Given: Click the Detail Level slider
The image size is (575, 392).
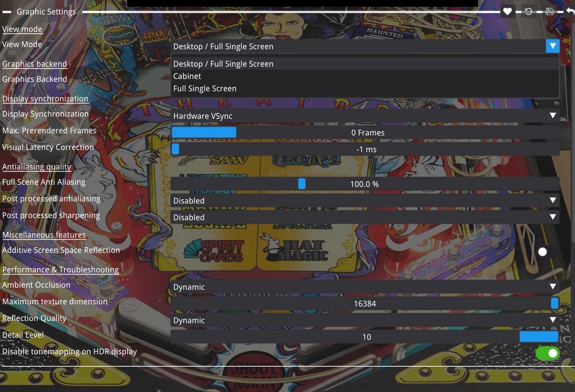Looking at the screenshot, I should 365,337.
